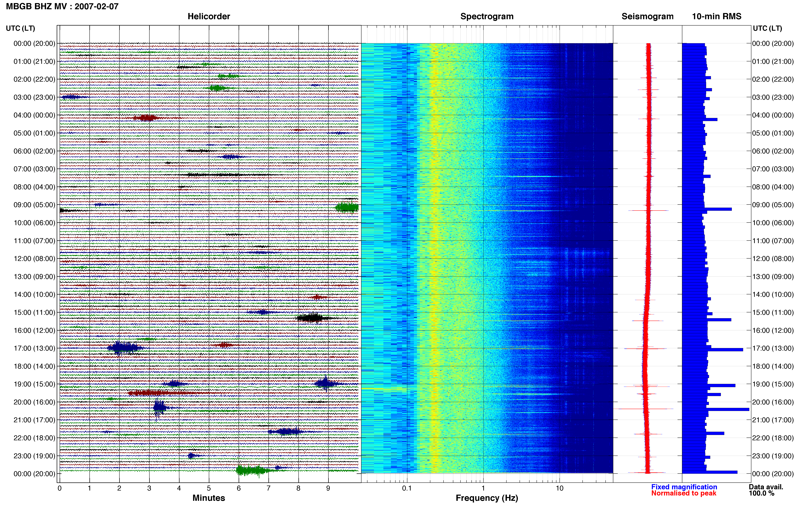Click minute tick label '5' on helicorder
Screen dimensions: 812x508
click(x=209, y=488)
